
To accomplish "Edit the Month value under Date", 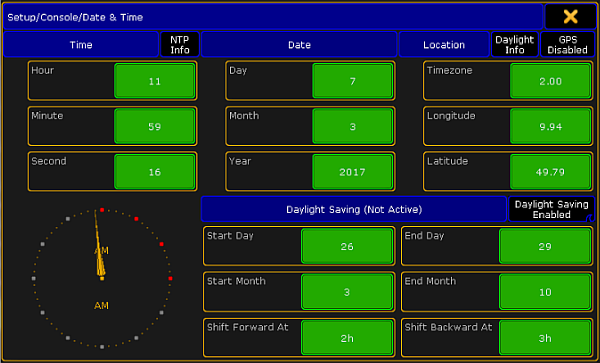I will [352, 126].
